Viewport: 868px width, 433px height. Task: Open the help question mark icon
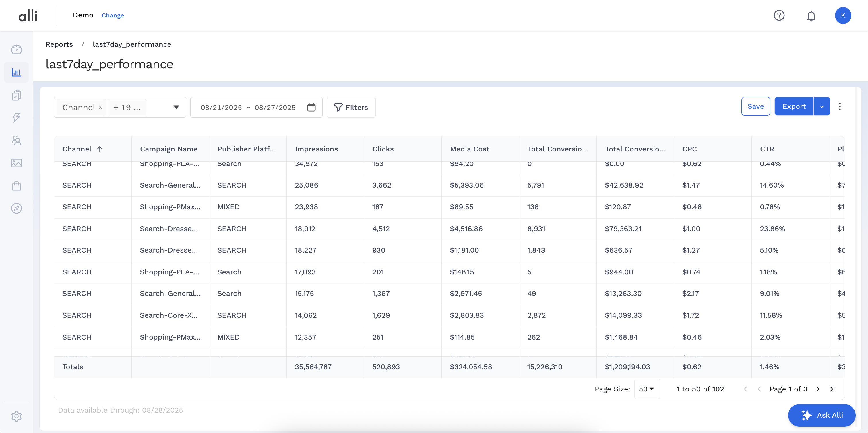pos(779,16)
